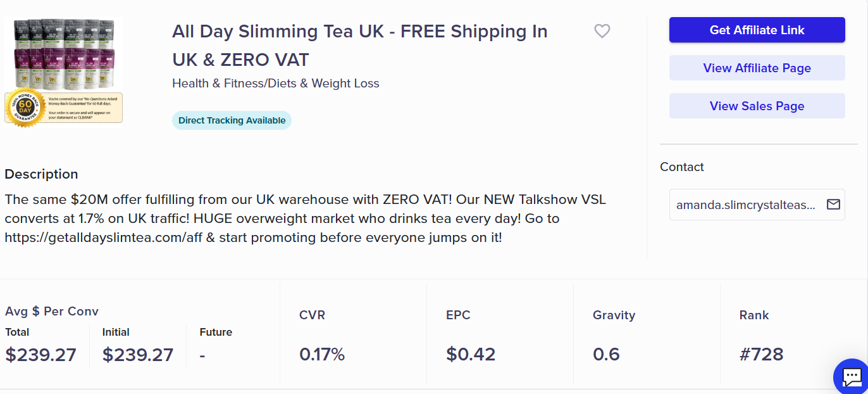
Task: Click the heart favorite icon
Action: [x=602, y=31]
